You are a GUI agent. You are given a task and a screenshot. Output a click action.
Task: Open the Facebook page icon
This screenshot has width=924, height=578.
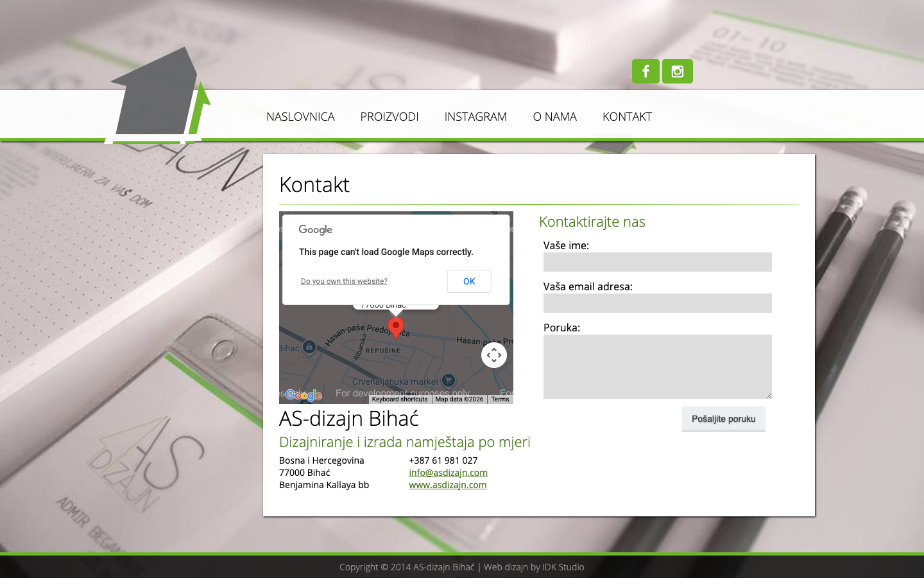[646, 71]
